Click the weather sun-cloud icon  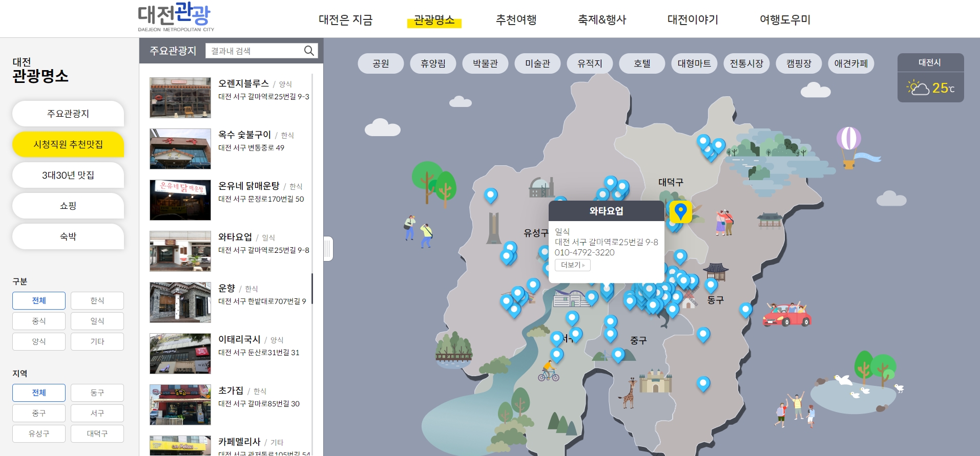918,88
